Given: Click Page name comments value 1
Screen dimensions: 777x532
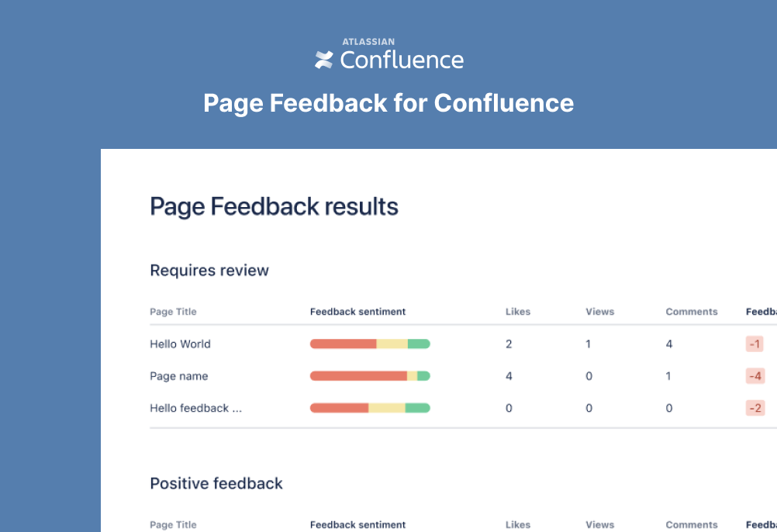Looking at the screenshot, I should point(668,376).
